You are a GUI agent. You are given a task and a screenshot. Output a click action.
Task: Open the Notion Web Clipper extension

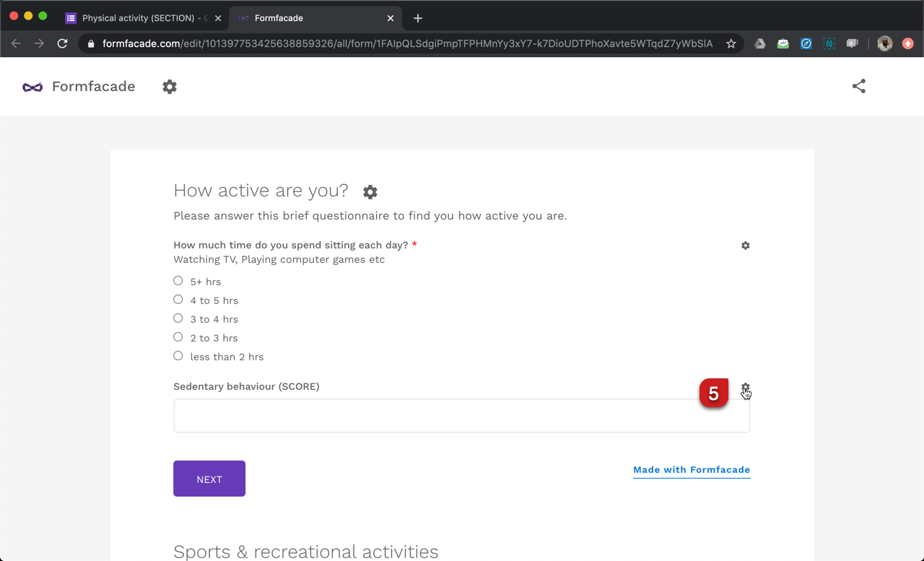click(829, 43)
